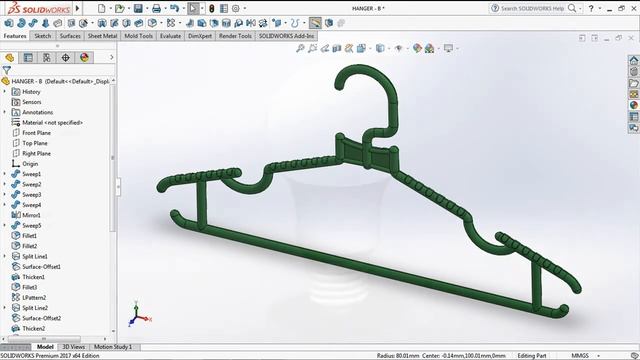The height and width of the screenshot is (360, 640).
Task: Open the dropdown next to New icon
Action: pyautogui.click(x=110, y=8)
